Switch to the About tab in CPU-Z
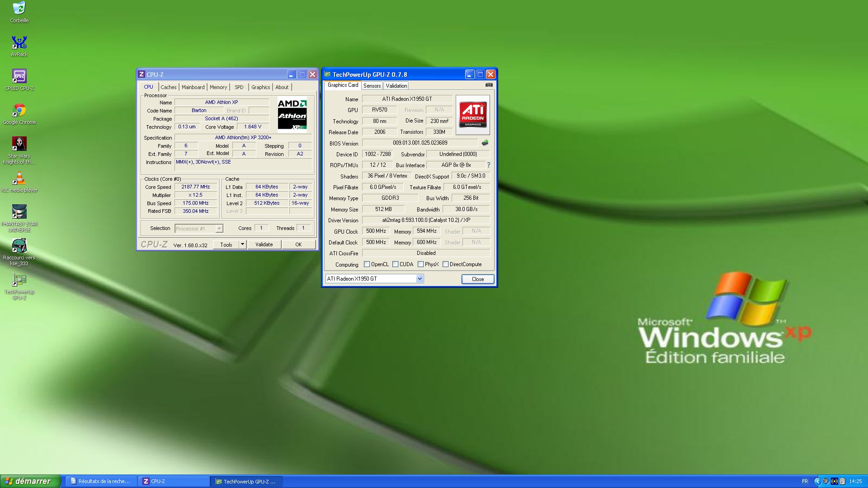Viewport: 868px width, 488px height. pos(282,87)
